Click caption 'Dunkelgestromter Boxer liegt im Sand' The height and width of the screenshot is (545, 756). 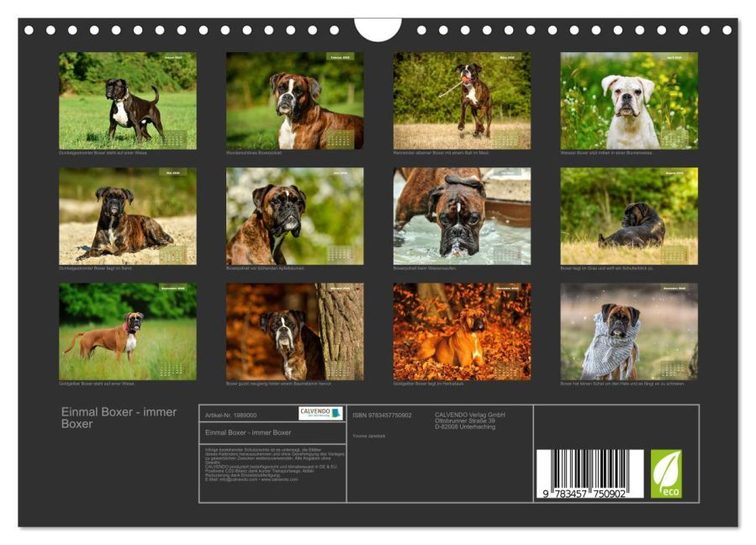pos(96,268)
